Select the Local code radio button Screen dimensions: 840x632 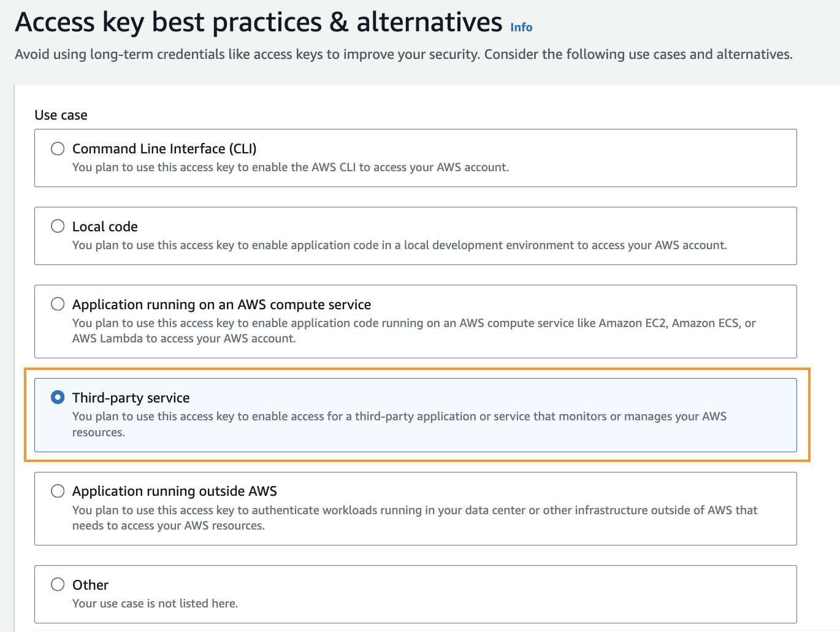(x=57, y=226)
